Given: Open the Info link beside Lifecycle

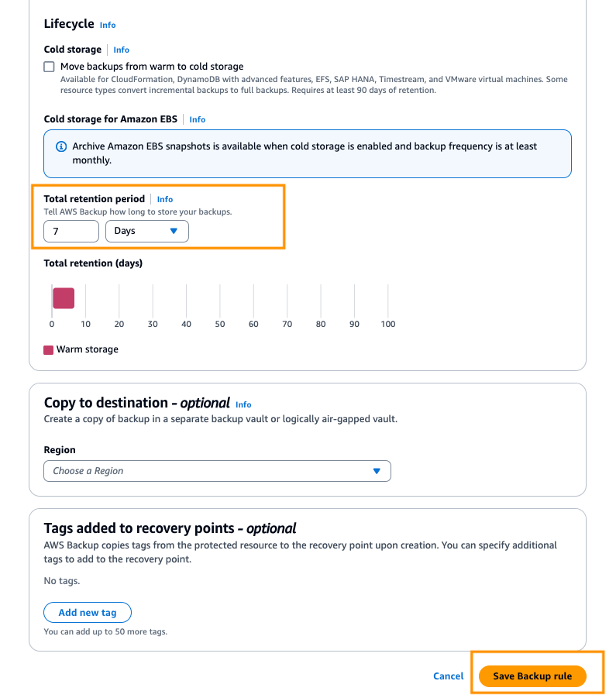Looking at the screenshot, I should pyautogui.click(x=107, y=24).
